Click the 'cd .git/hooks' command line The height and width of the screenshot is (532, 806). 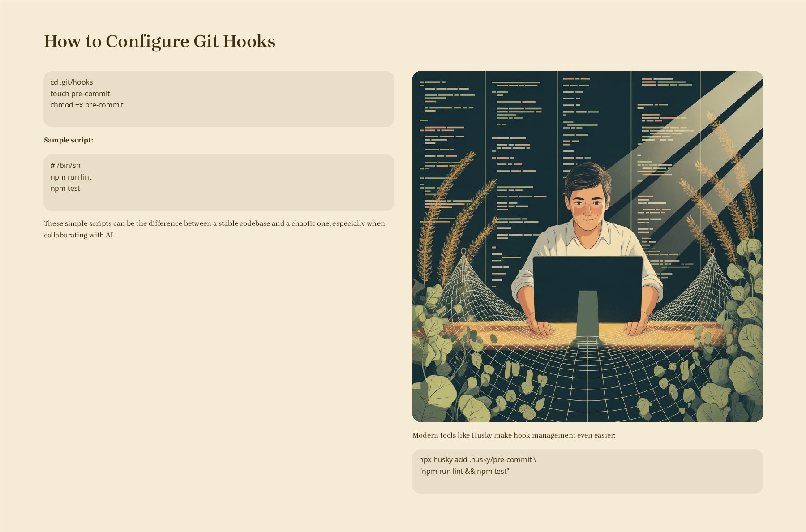coord(72,82)
